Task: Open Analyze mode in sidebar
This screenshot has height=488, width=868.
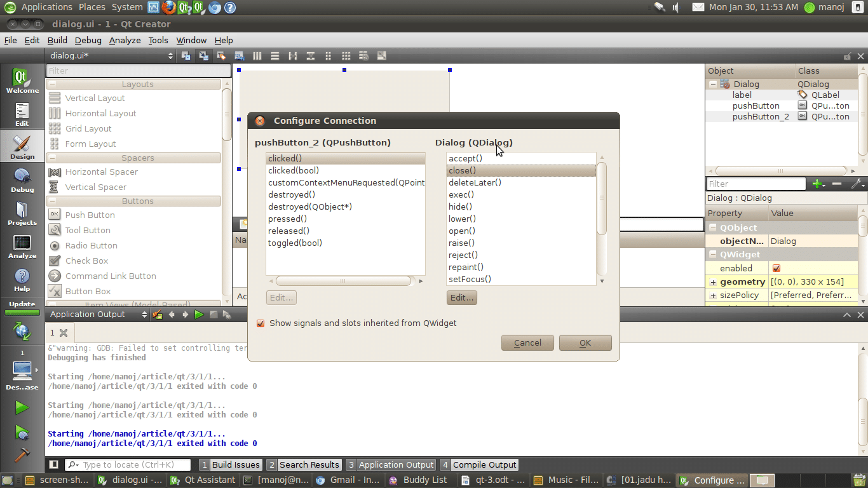Action: coord(22,247)
